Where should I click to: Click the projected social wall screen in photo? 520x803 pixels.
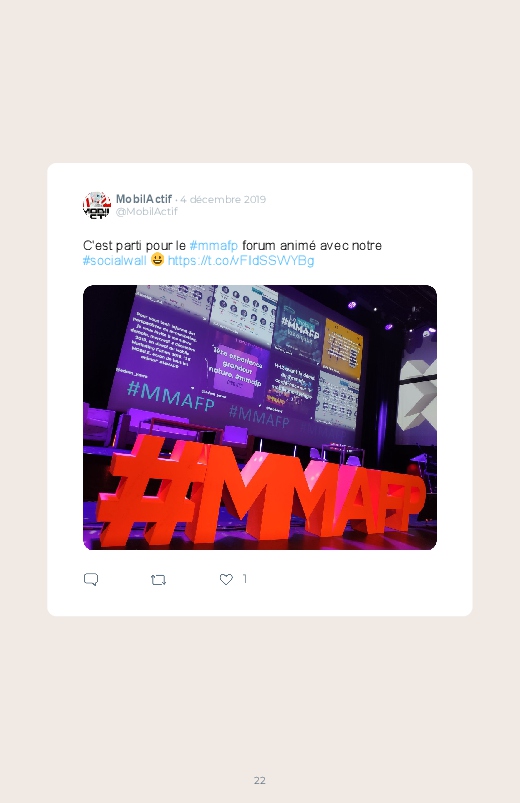[238, 358]
